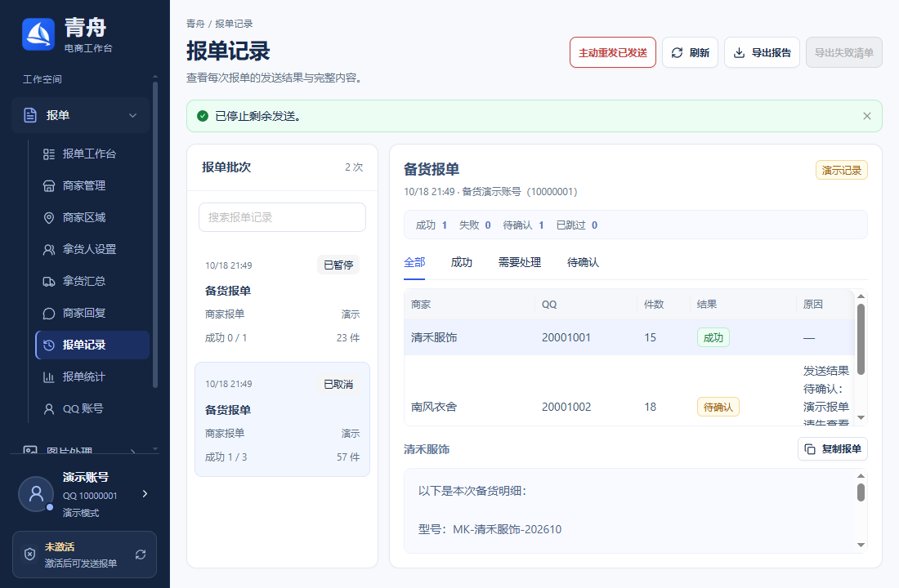
Task: Select the 已取消 batch card
Action: pyautogui.click(x=282, y=420)
